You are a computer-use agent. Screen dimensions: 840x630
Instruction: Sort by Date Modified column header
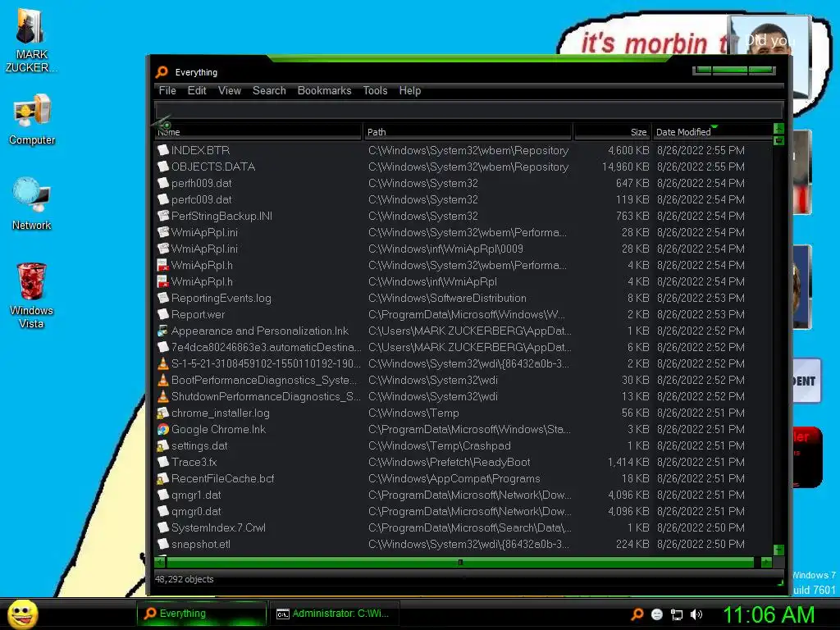711,132
